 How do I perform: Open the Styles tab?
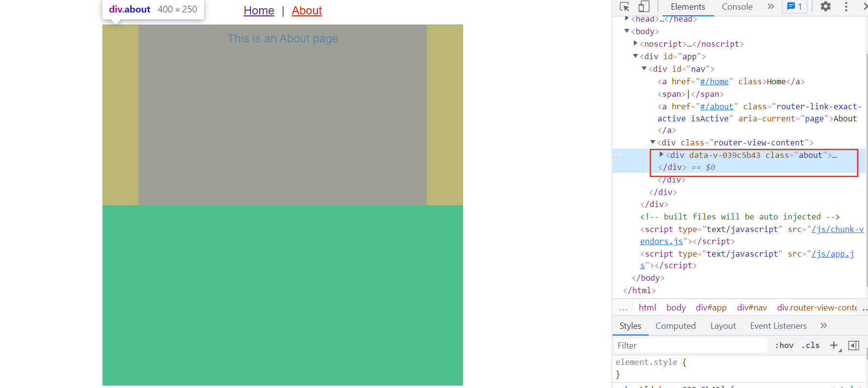[630, 326]
